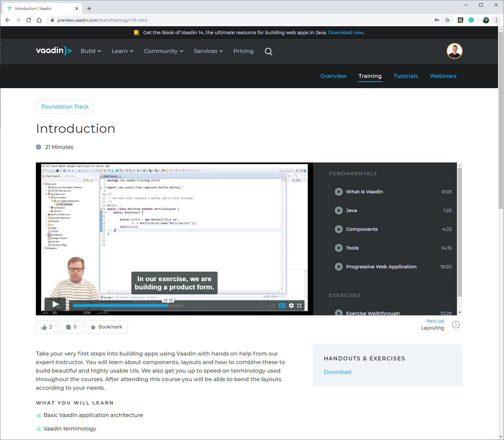The height and width of the screenshot is (440, 504).
Task: Open the next lesson Layouting via chevron
Action: click(456, 325)
